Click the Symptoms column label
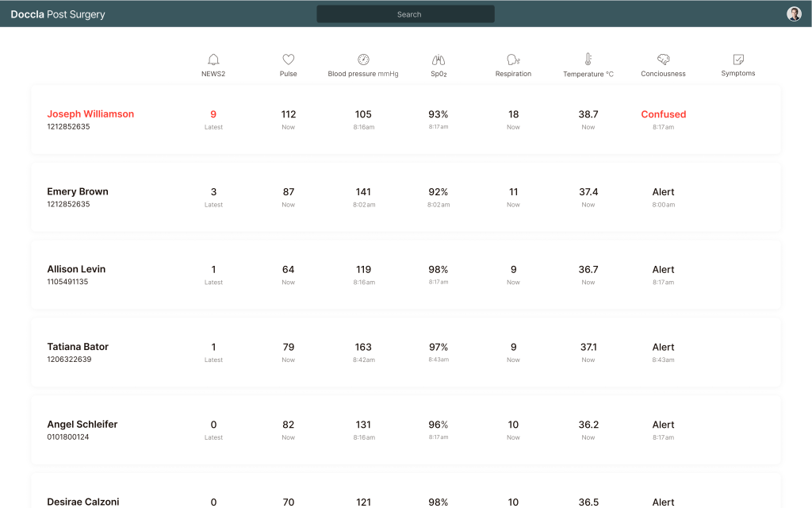This screenshot has height=508, width=812. pyautogui.click(x=738, y=73)
